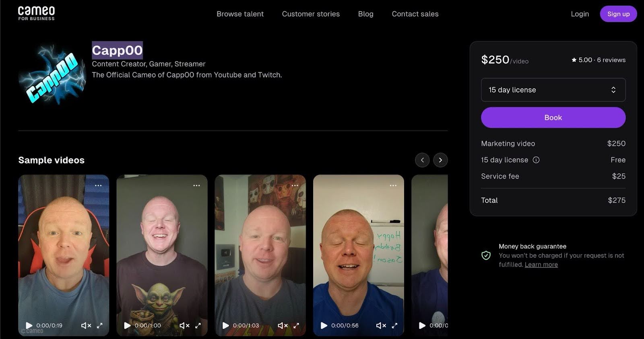This screenshot has width=644, height=339.
Task: Open the more options on the 0:56 video
Action: pos(393,185)
